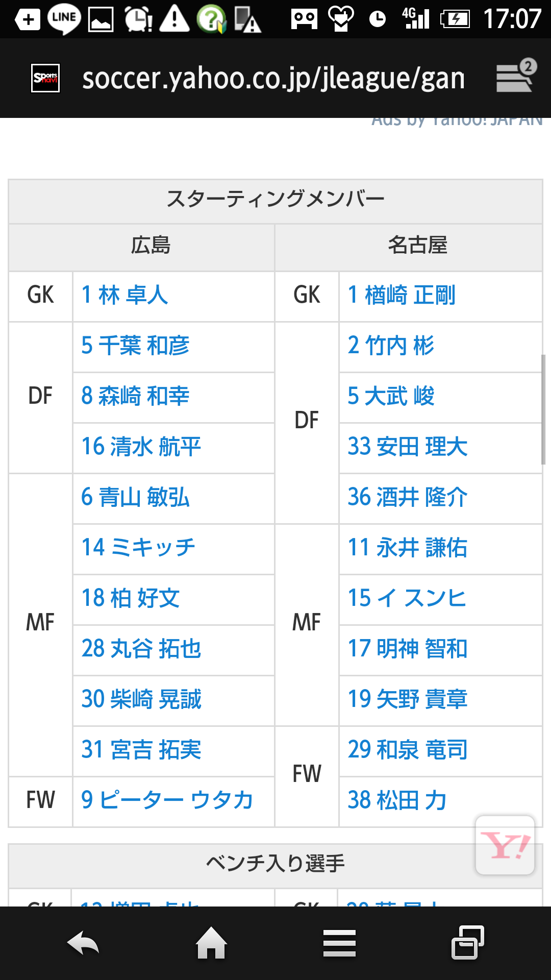This screenshot has height=980, width=551.
Task: Open player link 11 永井 謙佑
Action: pyautogui.click(x=408, y=548)
